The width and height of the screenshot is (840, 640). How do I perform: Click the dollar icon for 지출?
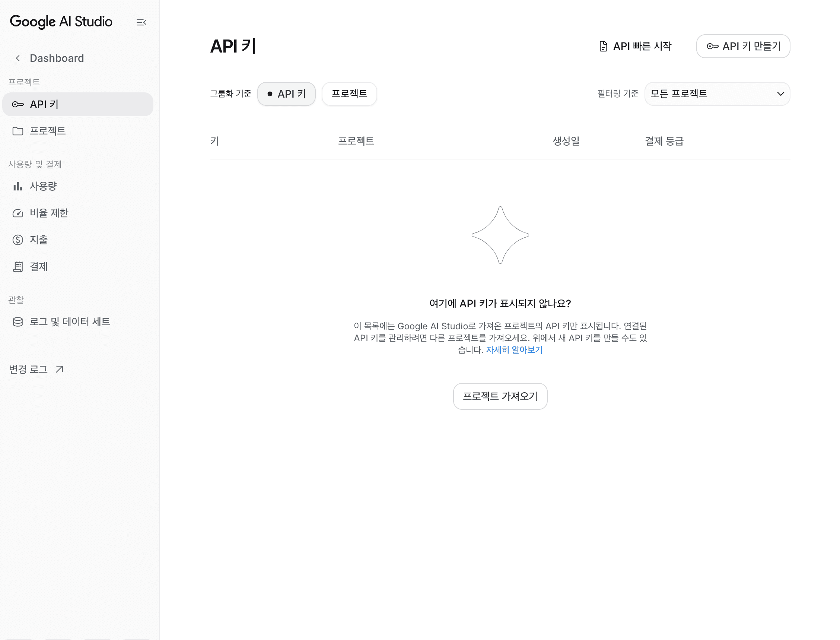18,240
